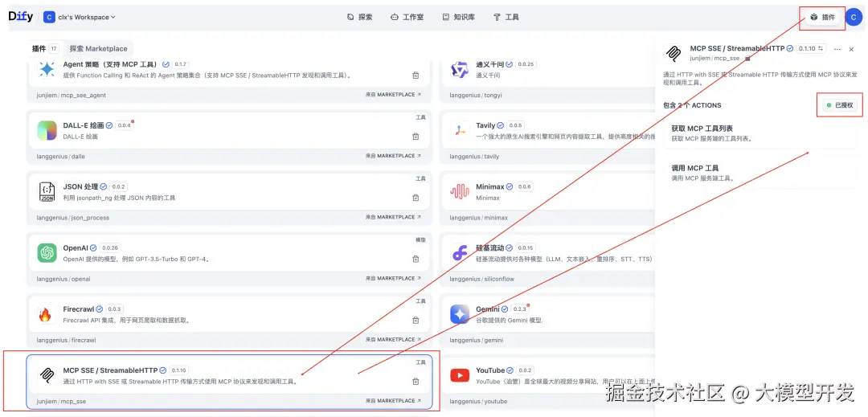Click Gemini version badge 0.2.3
This screenshot has height=417, width=868.
point(519,309)
